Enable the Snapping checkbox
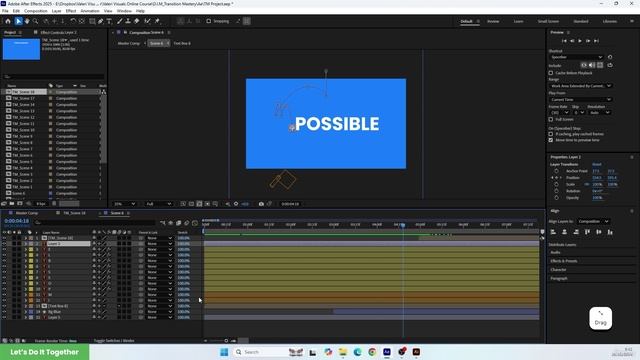This screenshot has height=360, width=640. pos(209,21)
